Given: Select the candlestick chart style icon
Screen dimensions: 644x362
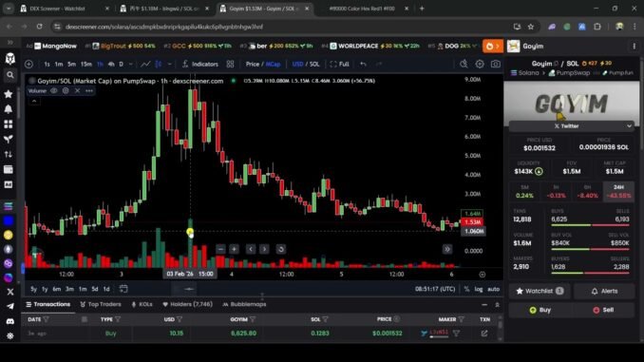Looking at the screenshot, I should [159, 64].
